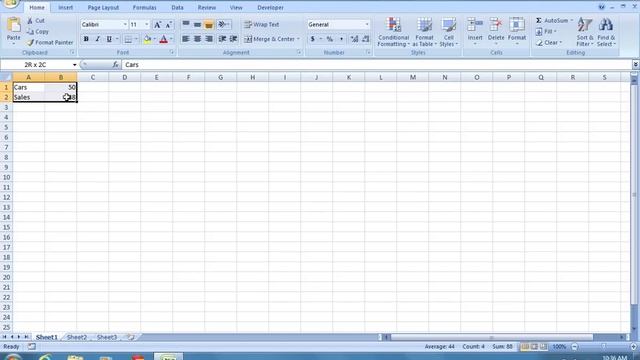The height and width of the screenshot is (360, 640).
Task: Click the Increase Decimal icon
Action: click(354, 39)
